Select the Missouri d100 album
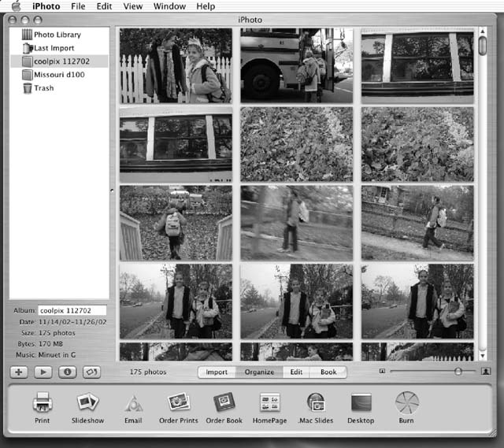The width and height of the screenshot is (504, 448). (x=60, y=75)
